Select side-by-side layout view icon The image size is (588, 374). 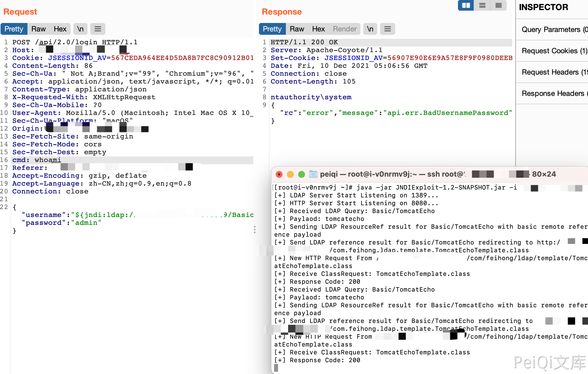pos(466,5)
